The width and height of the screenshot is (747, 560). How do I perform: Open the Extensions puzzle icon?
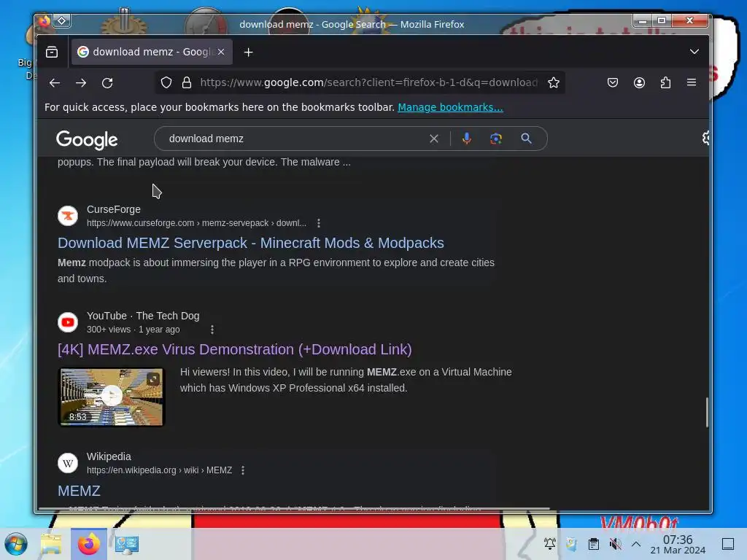665,82
